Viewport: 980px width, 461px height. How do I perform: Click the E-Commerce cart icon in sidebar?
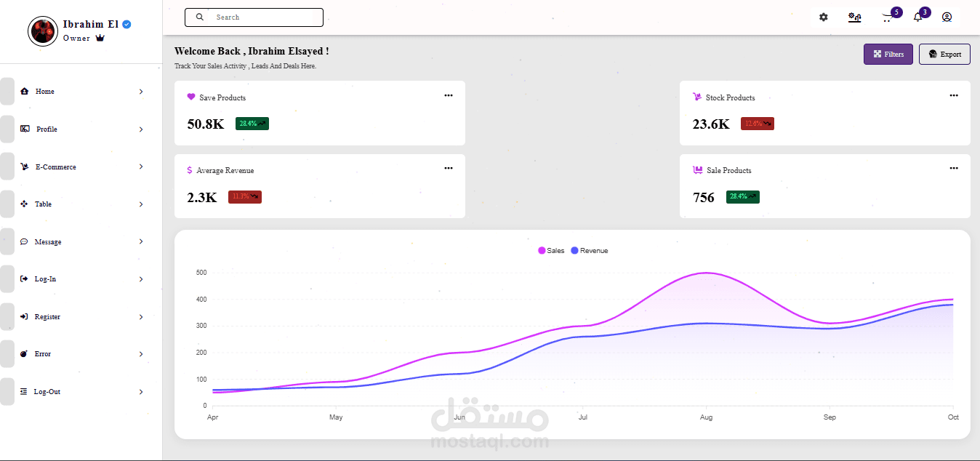tap(25, 167)
